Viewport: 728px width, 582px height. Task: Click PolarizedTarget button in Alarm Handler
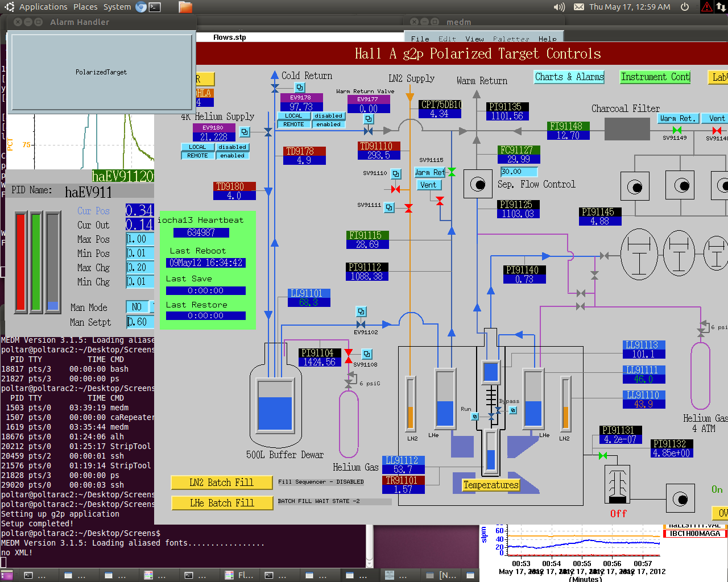pos(101,72)
